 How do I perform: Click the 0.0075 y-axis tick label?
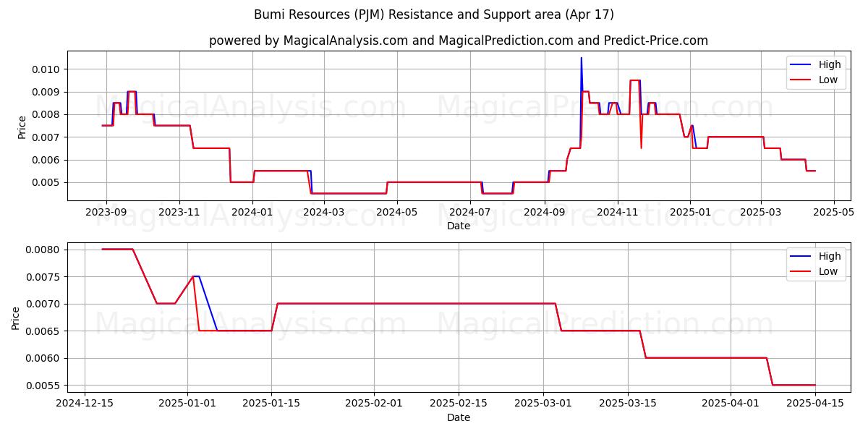pyautogui.click(x=44, y=277)
